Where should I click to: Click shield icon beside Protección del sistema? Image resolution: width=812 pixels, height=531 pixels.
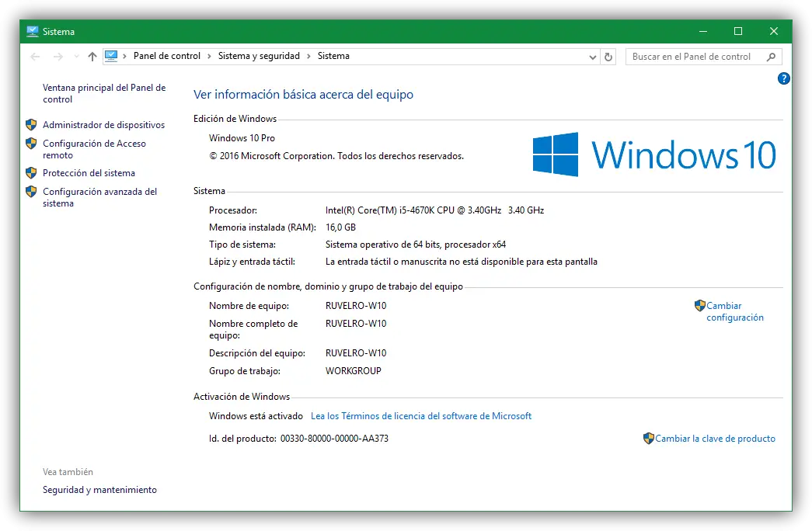click(x=31, y=173)
